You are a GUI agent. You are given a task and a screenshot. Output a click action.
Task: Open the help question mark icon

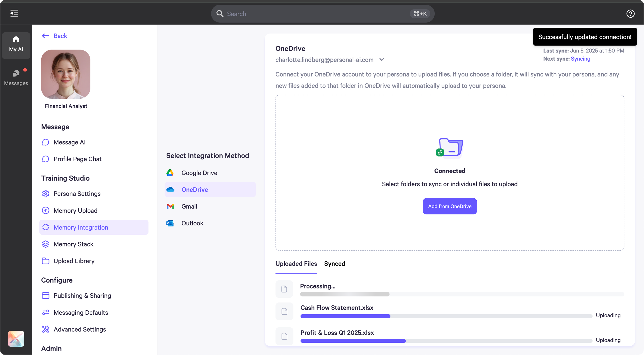pos(630,14)
